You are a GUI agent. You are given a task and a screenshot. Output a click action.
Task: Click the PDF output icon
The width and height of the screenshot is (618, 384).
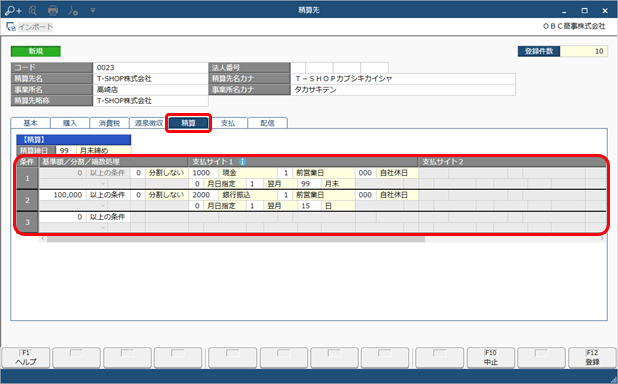pyautogui.click(x=73, y=11)
